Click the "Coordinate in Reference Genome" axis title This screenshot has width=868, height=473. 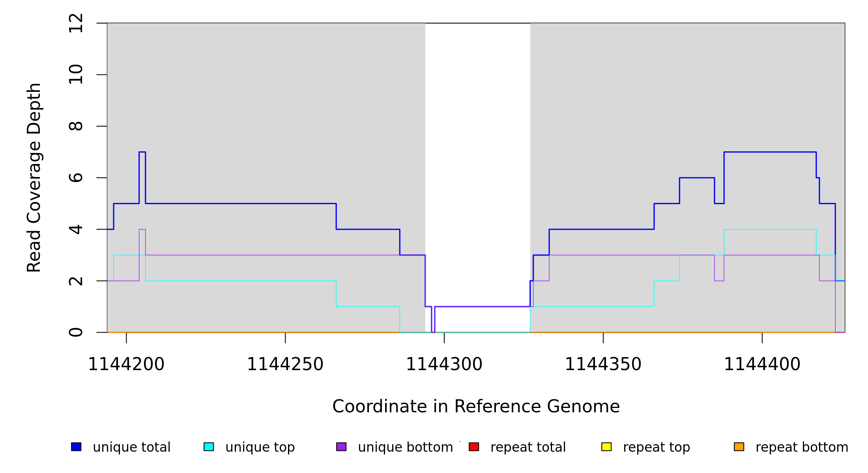tap(476, 406)
